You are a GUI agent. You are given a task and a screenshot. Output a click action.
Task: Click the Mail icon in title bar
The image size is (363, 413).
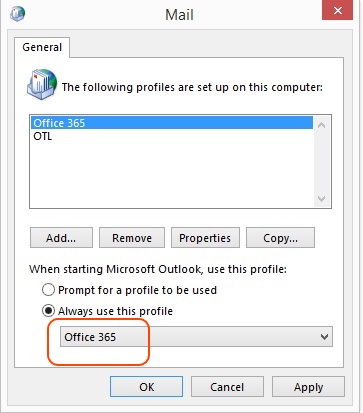point(17,14)
